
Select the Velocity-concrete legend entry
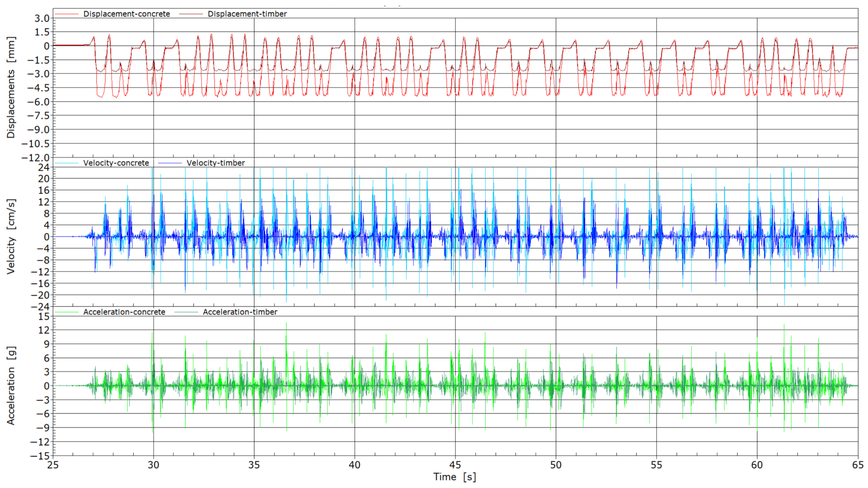click(116, 163)
